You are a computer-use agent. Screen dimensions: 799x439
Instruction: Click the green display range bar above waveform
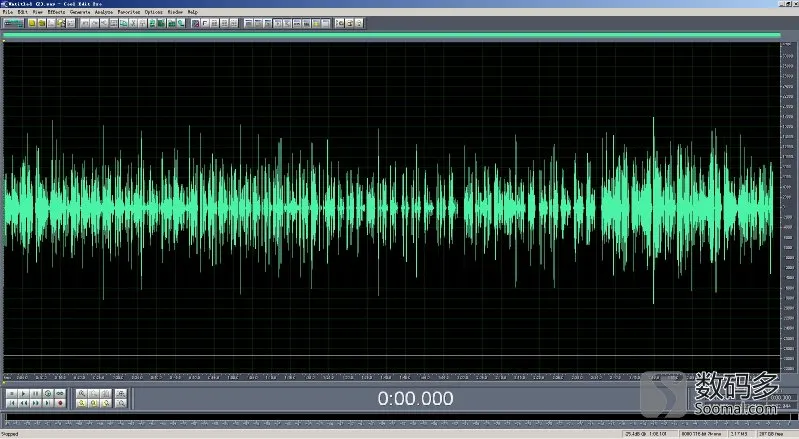391,35
